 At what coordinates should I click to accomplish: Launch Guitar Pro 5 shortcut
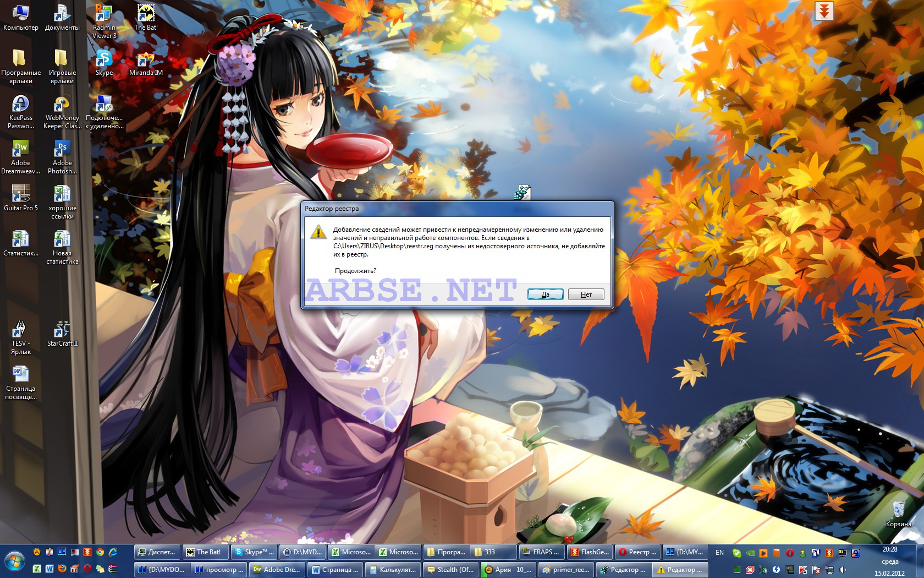(20, 198)
